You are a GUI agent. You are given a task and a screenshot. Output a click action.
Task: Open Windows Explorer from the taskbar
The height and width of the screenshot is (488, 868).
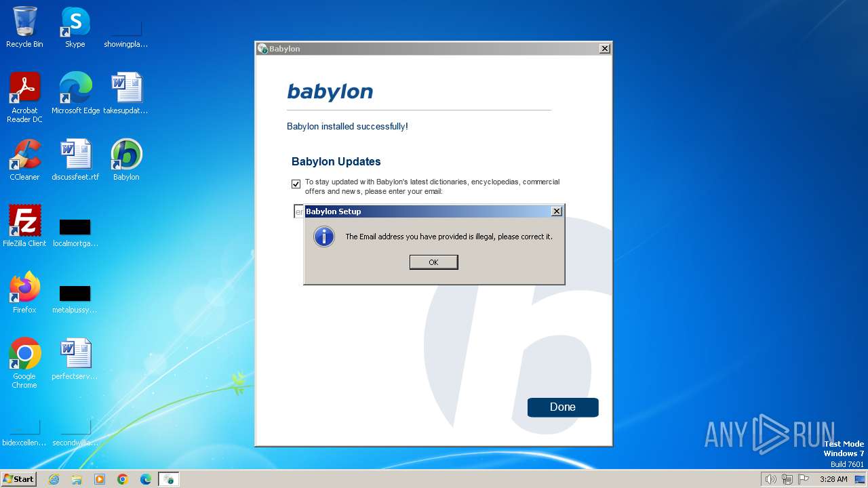pyautogui.click(x=77, y=479)
